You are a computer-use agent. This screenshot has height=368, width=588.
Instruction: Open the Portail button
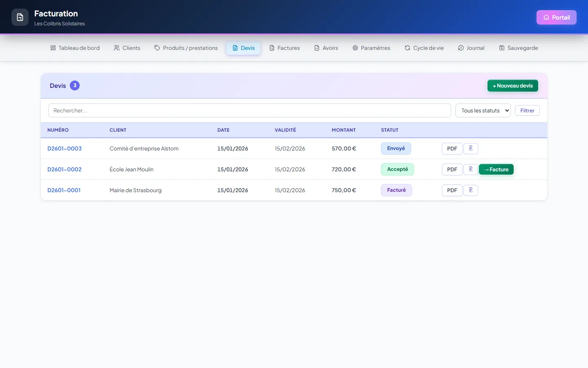point(557,17)
